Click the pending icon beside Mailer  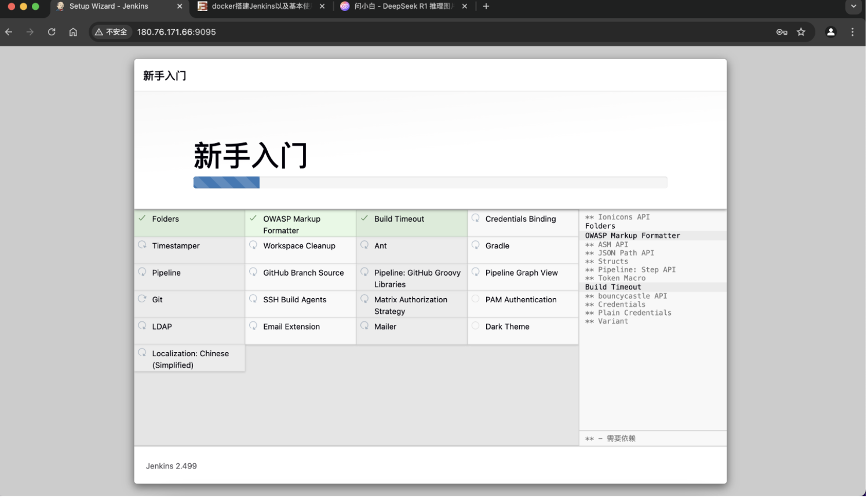[x=365, y=327]
